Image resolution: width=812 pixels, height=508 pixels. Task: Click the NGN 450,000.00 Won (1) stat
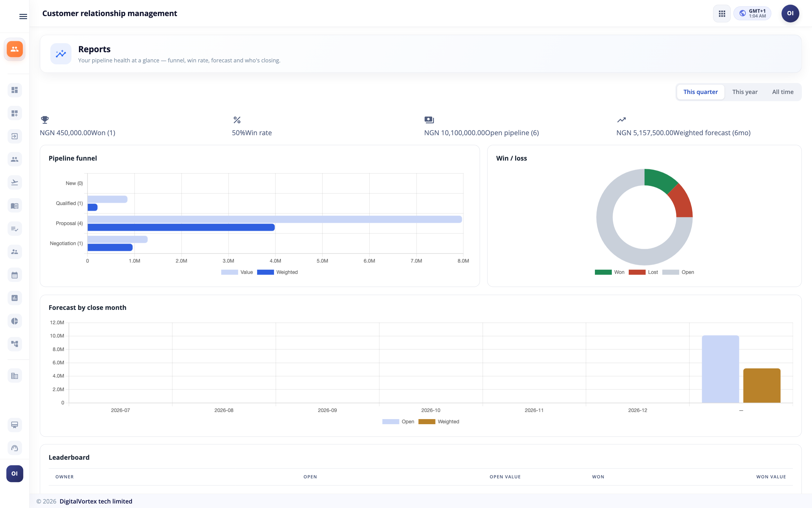click(78, 133)
